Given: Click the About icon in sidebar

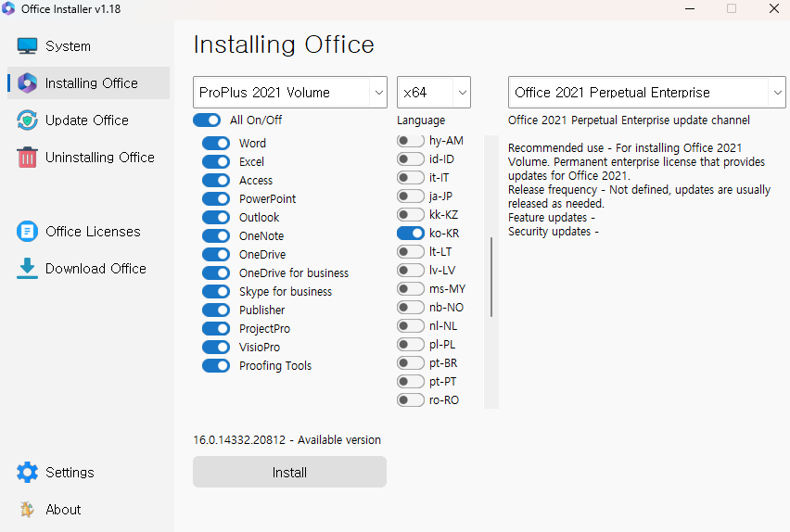Looking at the screenshot, I should [27, 510].
